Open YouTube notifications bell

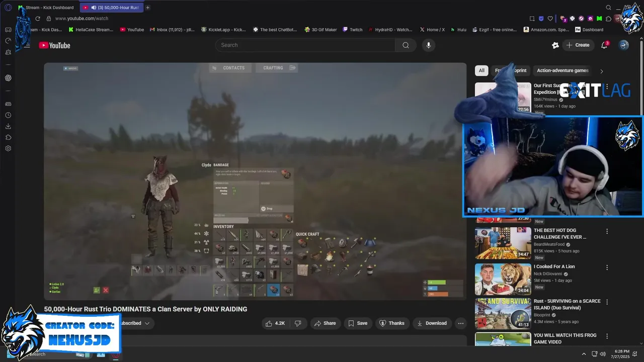point(605,45)
